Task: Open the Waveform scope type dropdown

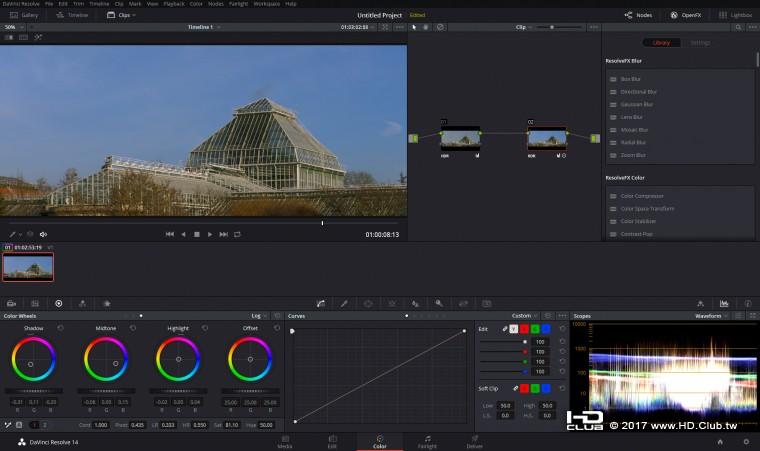Action: (x=712, y=315)
